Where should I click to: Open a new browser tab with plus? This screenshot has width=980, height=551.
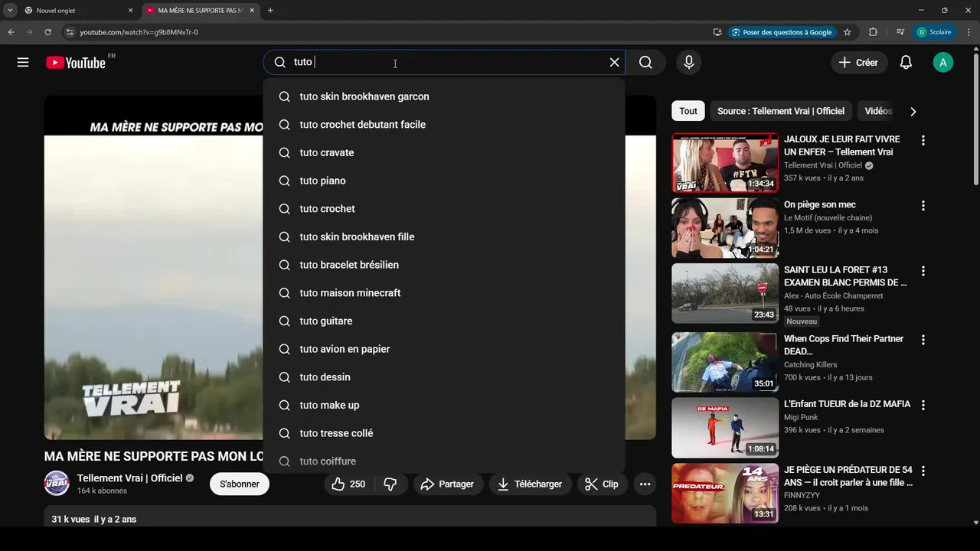[270, 11]
